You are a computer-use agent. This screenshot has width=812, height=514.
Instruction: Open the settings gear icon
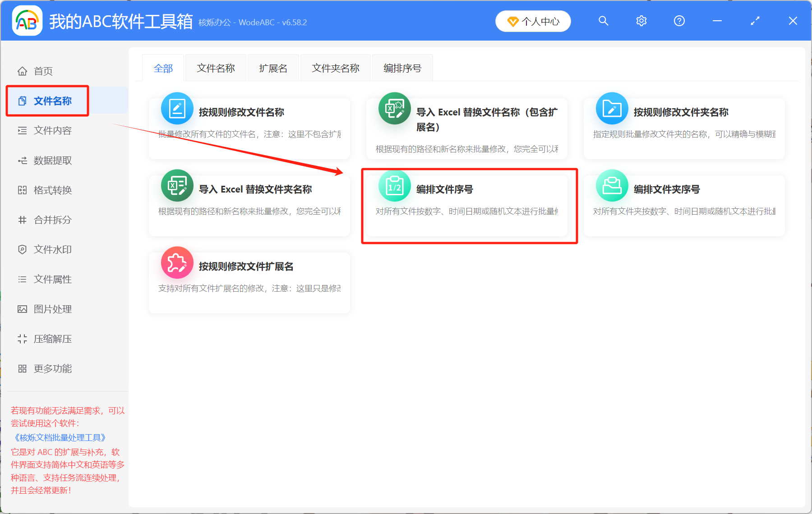[641, 21]
